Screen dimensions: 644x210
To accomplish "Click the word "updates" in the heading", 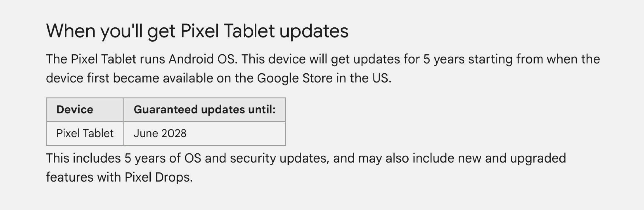I will click(314, 31).
